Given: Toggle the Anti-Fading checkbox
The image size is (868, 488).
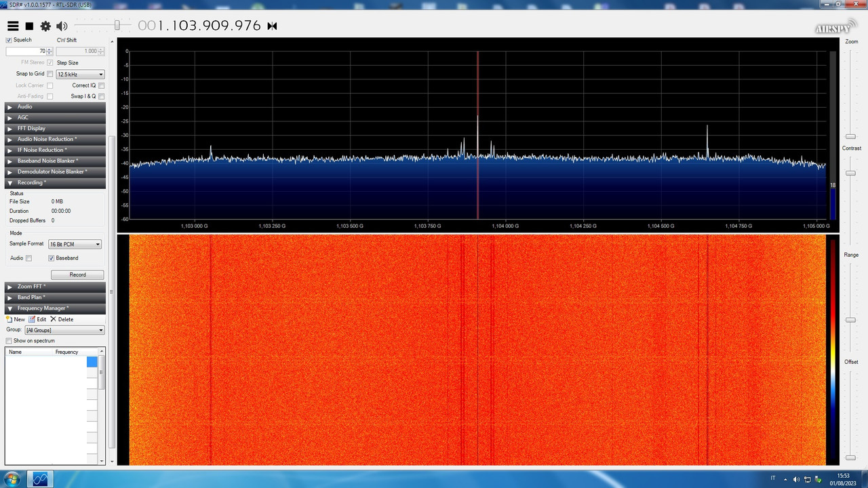Looking at the screenshot, I should [x=50, y=96].
